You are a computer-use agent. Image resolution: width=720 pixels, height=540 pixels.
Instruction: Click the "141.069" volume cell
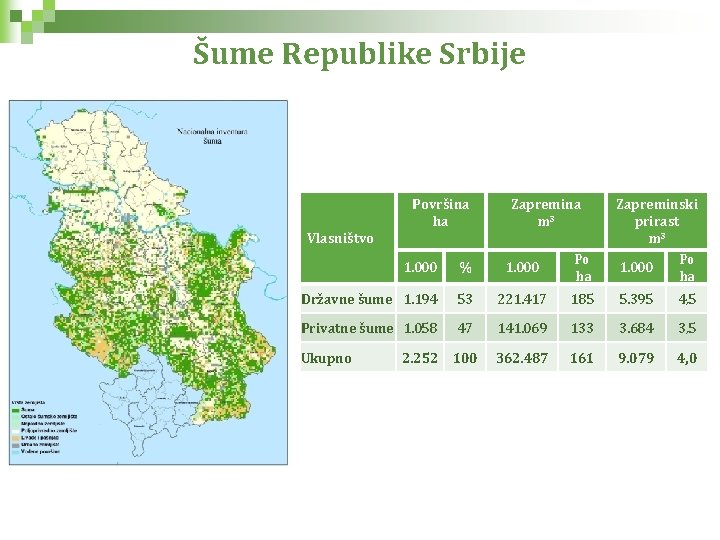pyautogui.click(x=522, y=328)
